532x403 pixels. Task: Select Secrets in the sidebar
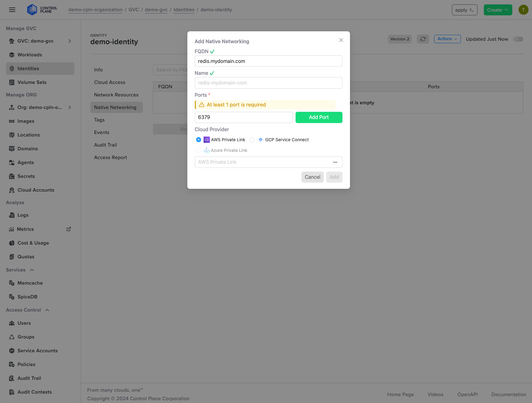[x=26, y=176]
